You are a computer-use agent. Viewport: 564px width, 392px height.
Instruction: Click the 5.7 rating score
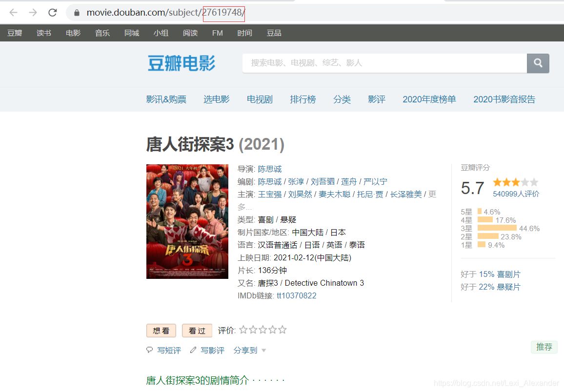pos(473,188)
